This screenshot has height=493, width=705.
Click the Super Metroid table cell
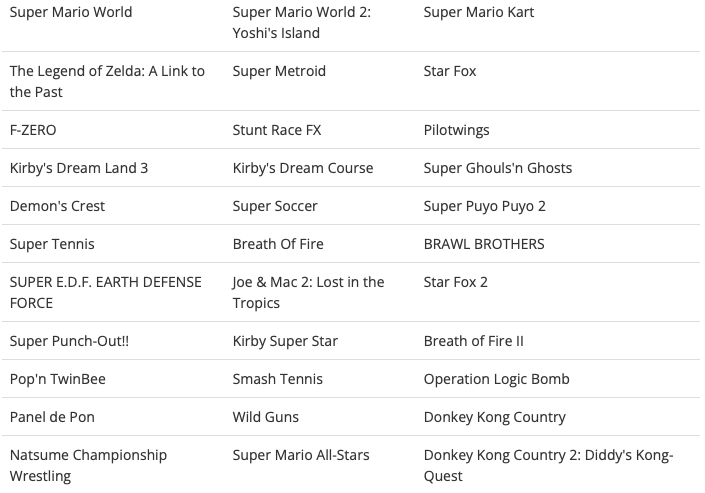pyautogui.click(x=279, y=71)
